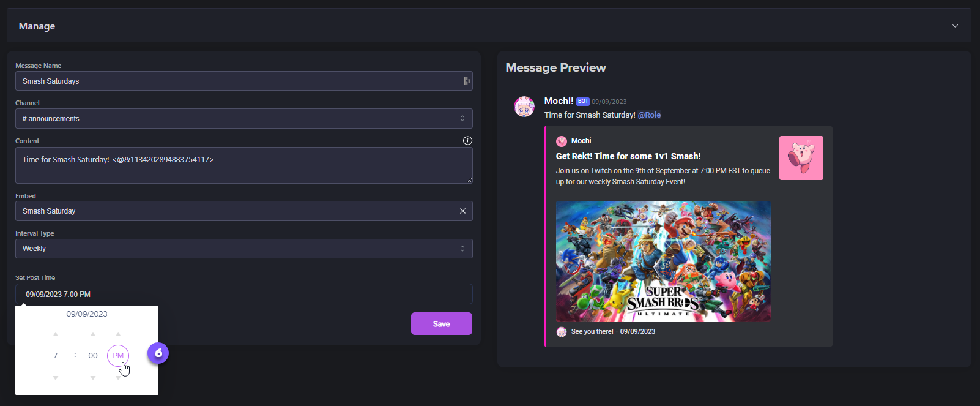Click the Set Post Time field
This screenshot has width=980, height=406.
tap(243, 295)
